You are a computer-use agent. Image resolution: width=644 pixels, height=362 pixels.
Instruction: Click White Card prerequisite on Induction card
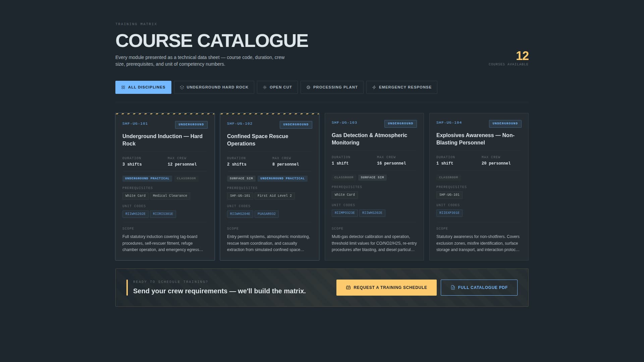pos(136,196)
